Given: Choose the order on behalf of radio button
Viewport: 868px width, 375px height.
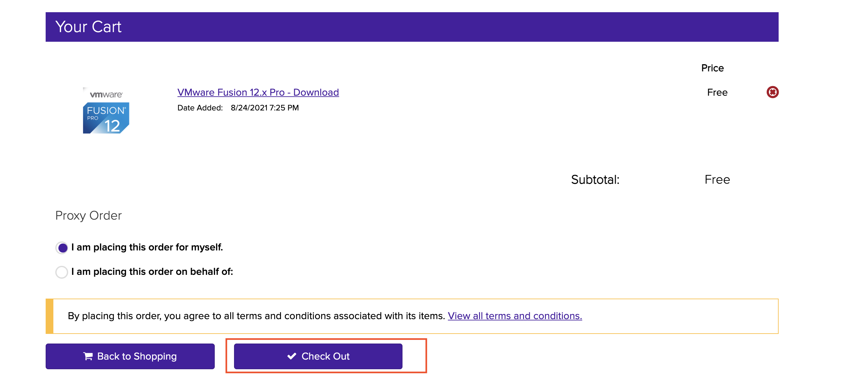Looking at the screenshot, I should tap(62, 272).
